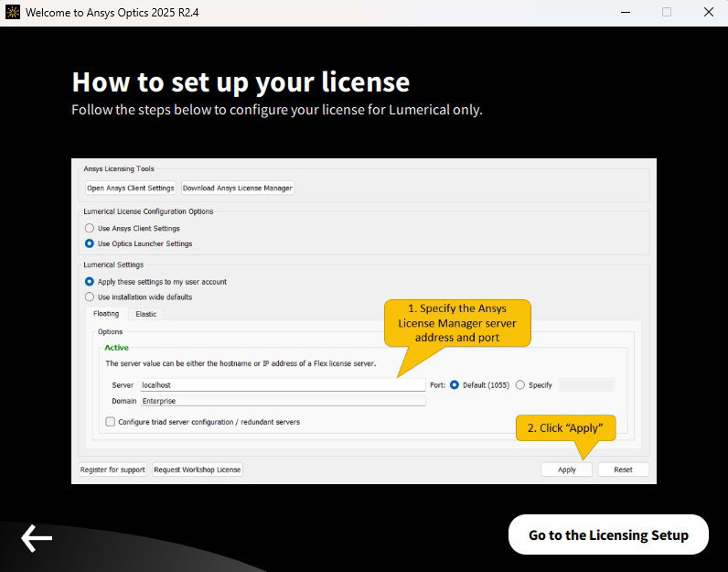Click the Register for support button

pos(112,469)
